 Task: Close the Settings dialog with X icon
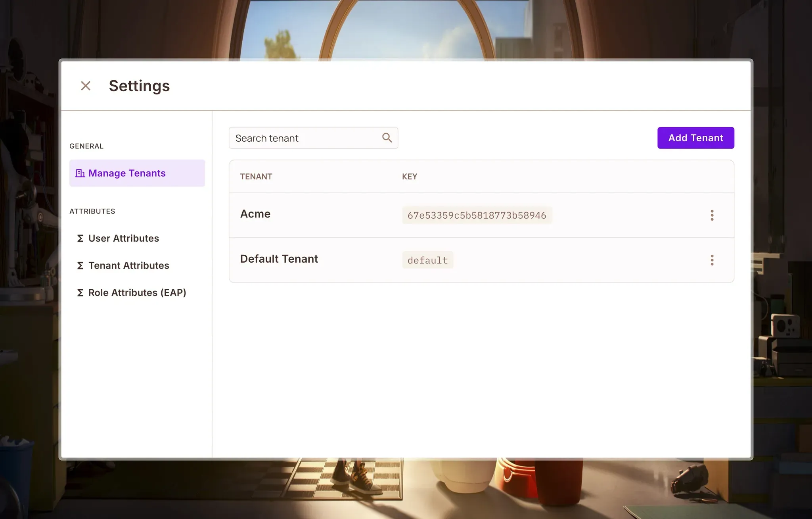click(86, 86)
